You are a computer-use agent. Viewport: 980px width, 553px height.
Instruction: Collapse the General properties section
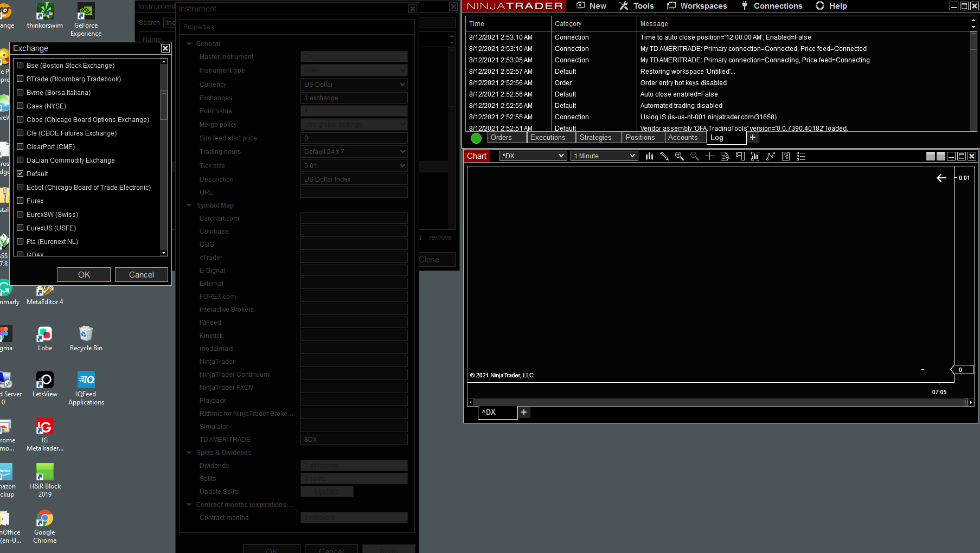click(189, 44)
